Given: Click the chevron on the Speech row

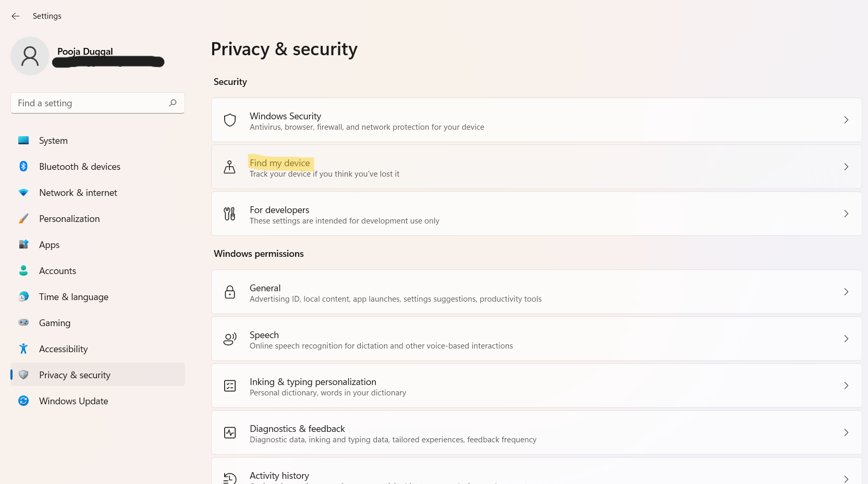Looking at the screenshot, I should 846,339.
